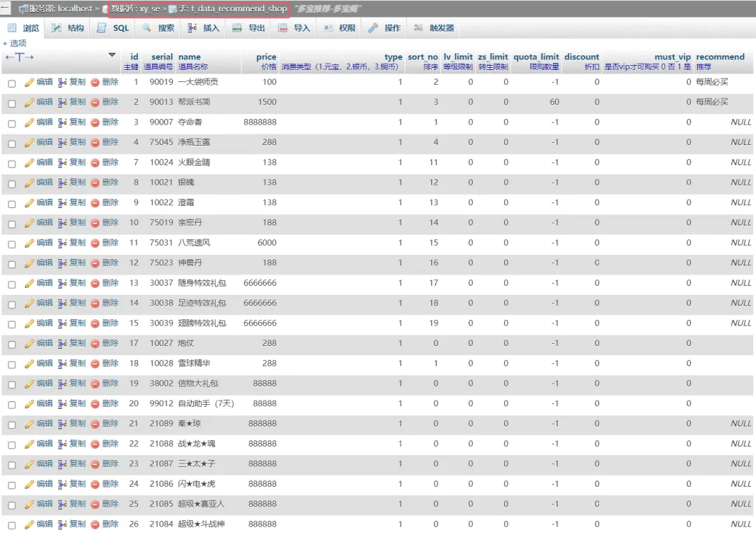Screen dimensions: 756x535
Task: Click the pencil edit icon for row 八荒遗风
Action: pos(29,243)
